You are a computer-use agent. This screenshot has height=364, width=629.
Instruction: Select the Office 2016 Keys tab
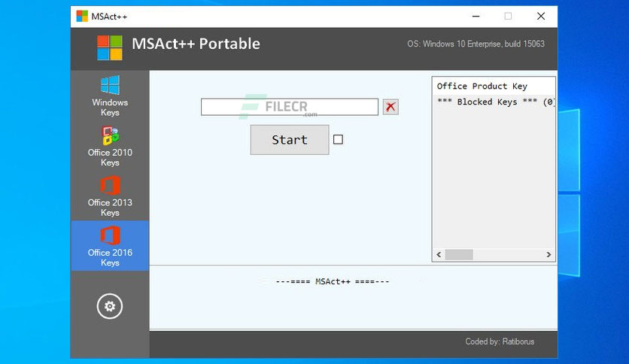pos(110,246)
